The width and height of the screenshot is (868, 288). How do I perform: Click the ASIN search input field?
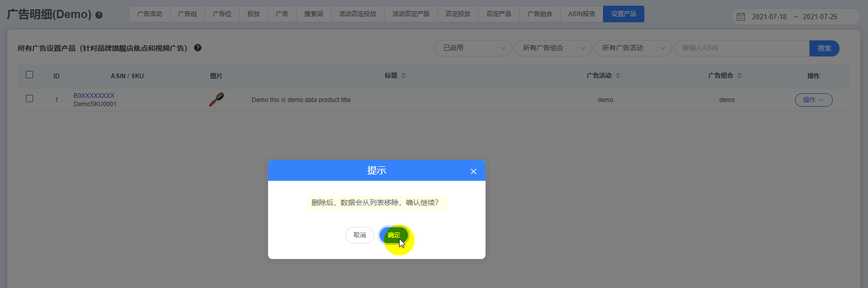coord(741,48)
